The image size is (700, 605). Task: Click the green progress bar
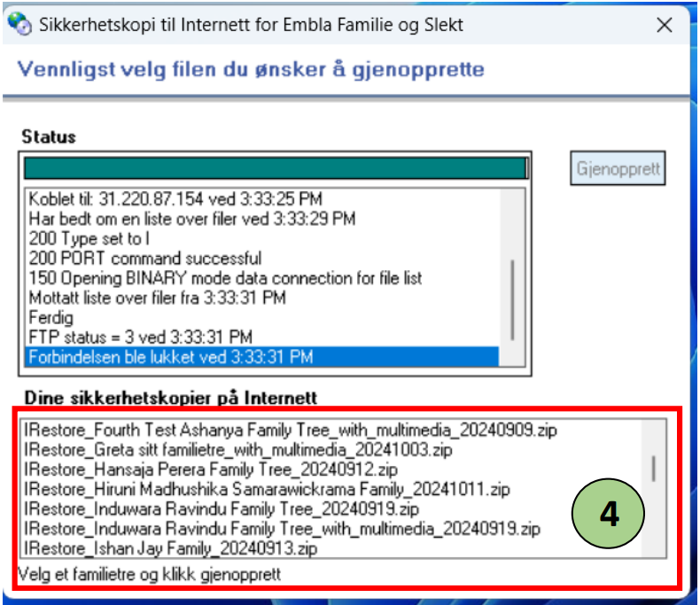tap(275, 168)
